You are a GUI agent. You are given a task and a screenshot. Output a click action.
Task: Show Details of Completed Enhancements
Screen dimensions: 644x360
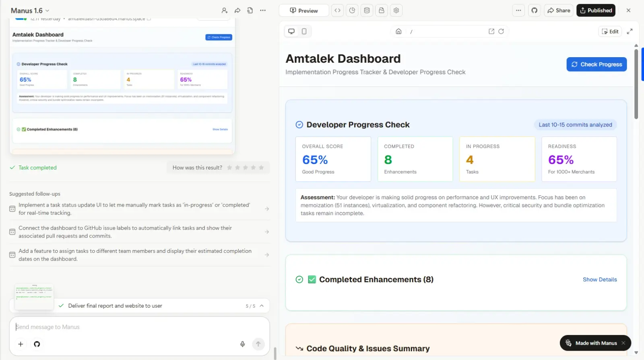pos(599,279)
